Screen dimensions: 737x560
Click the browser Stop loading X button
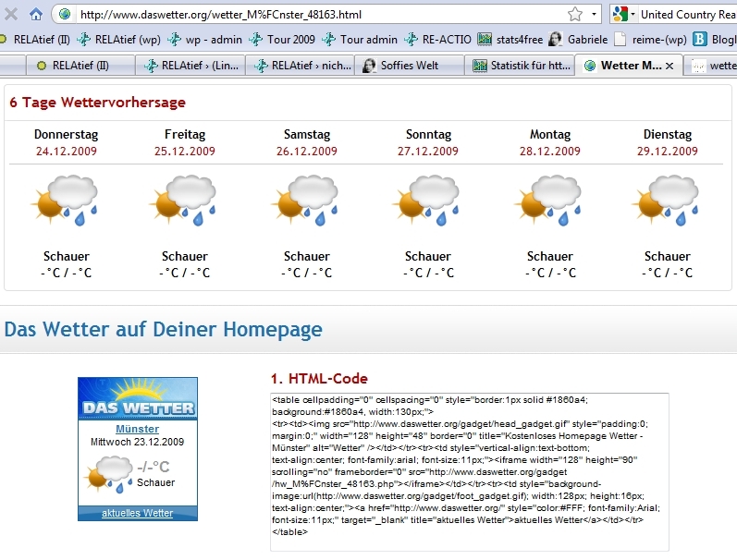click(11, 14)
